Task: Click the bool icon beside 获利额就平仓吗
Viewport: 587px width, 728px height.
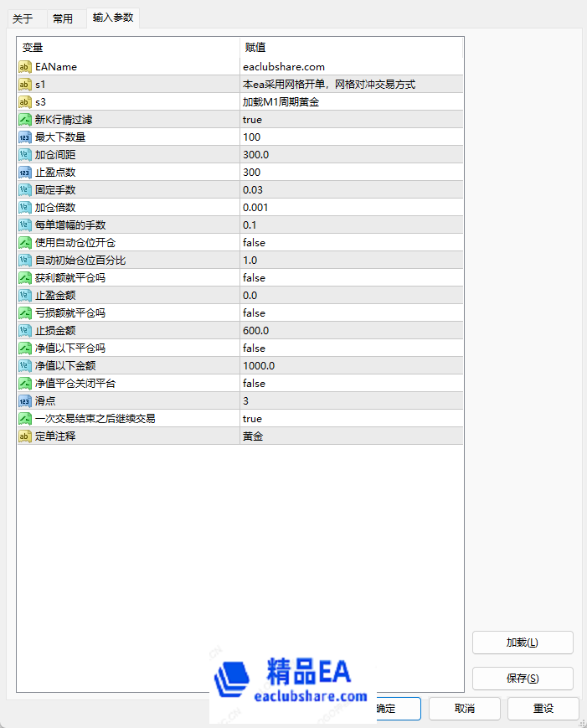Action: (x=24, y=278)
